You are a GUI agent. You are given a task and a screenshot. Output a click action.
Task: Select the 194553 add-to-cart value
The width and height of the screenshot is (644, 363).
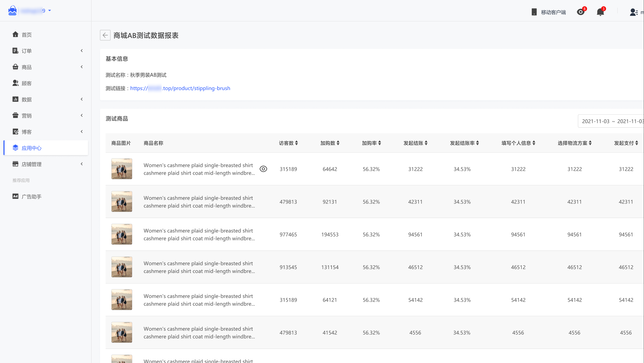tap(330, 234)
